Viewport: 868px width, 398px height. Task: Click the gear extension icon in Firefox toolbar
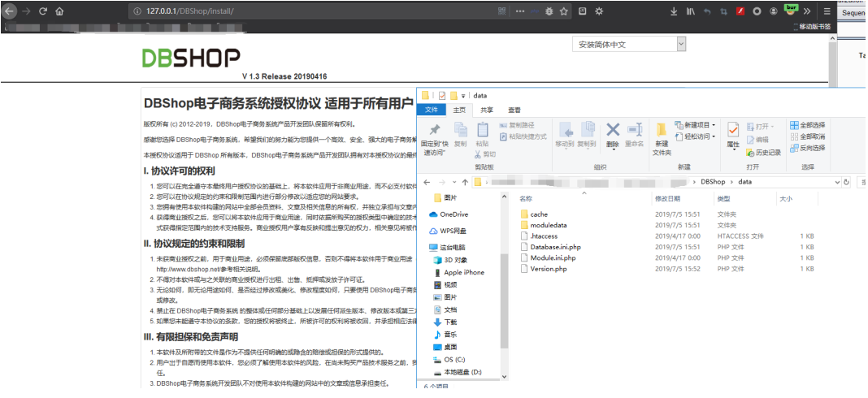pos(599,11)
